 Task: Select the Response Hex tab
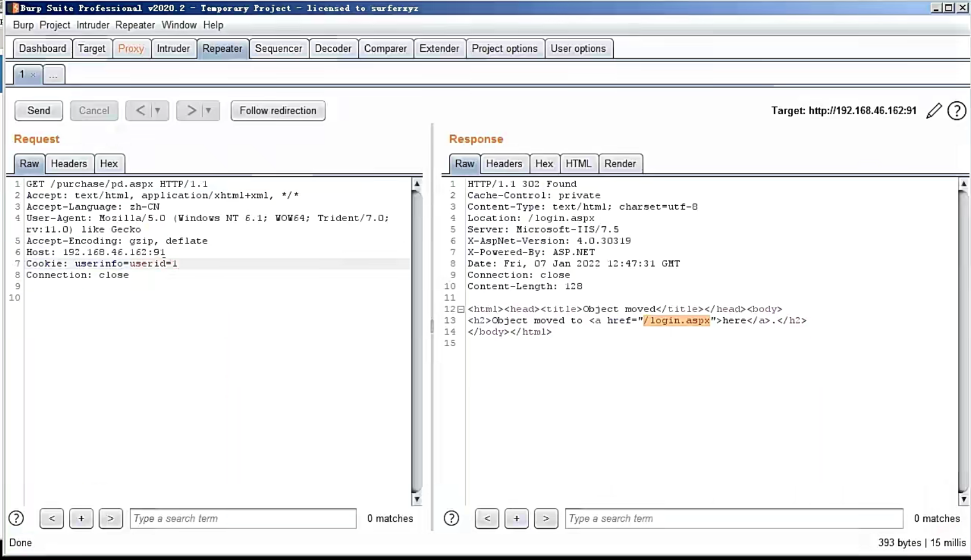click(x=544, y=164)
